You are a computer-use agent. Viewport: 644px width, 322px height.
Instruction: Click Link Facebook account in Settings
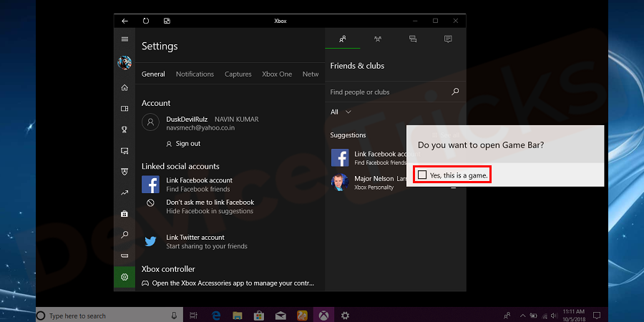(199, 180)
